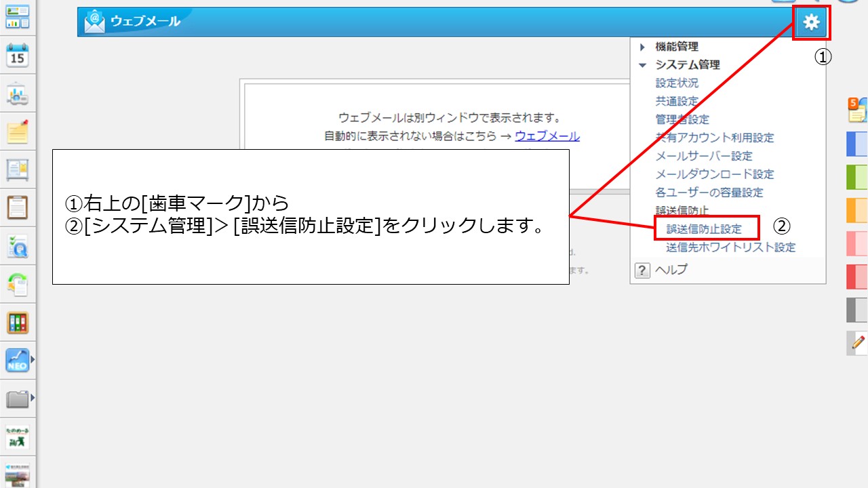Click the ウェブメール hyperlink
Image resolution: width=868 pixels, height=488 pixels.
547,136
